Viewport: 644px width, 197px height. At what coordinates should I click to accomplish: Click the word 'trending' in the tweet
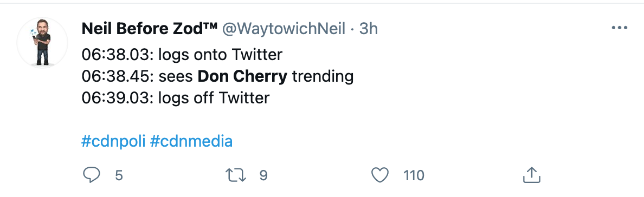coord(323,77)
